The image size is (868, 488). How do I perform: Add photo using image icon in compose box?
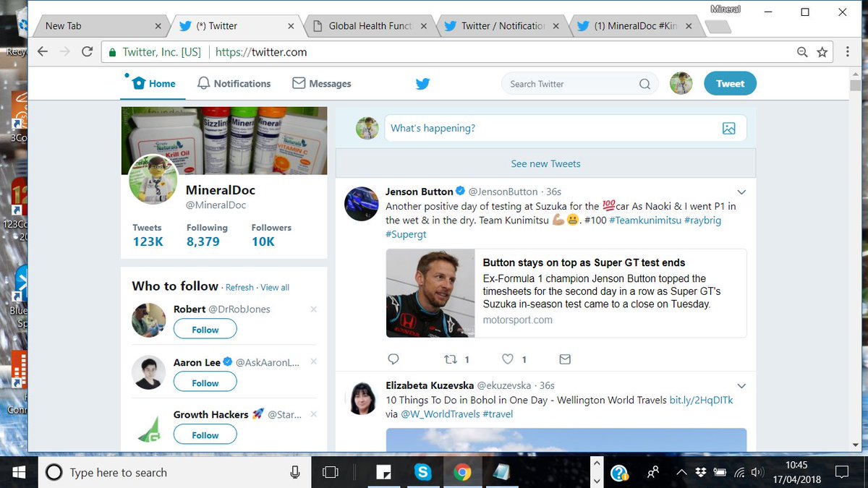[728, 128]
